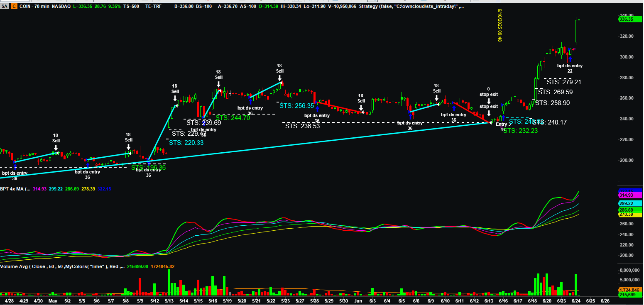Click the cyan STS: 220.33 label
The height and width of the screenshot is (305, 644).
point(186,142)
